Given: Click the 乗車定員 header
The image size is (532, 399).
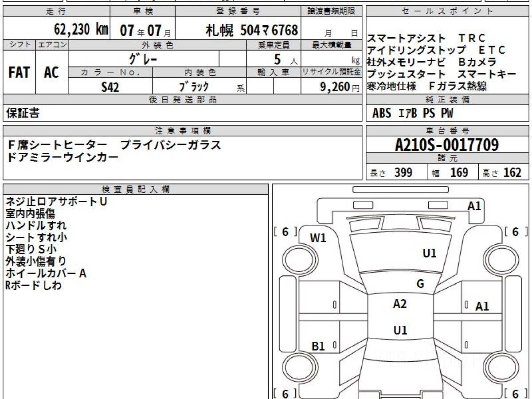Looking at the screenshot, I should click(x=274, y=45).
